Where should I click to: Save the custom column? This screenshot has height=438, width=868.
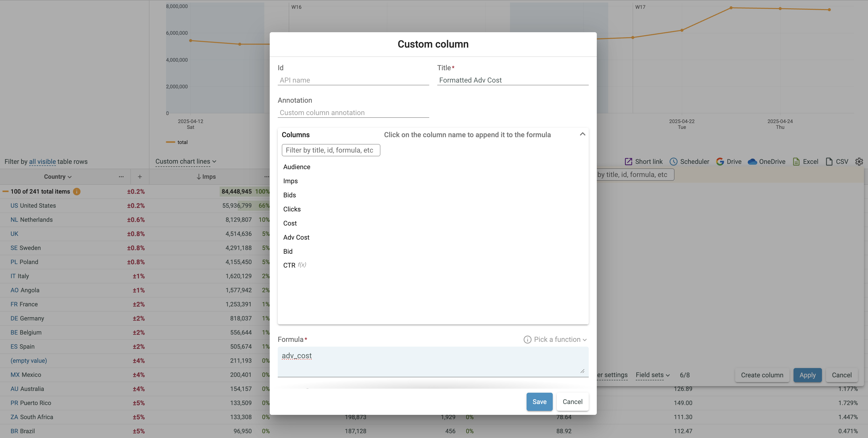(x=539, y=401)
